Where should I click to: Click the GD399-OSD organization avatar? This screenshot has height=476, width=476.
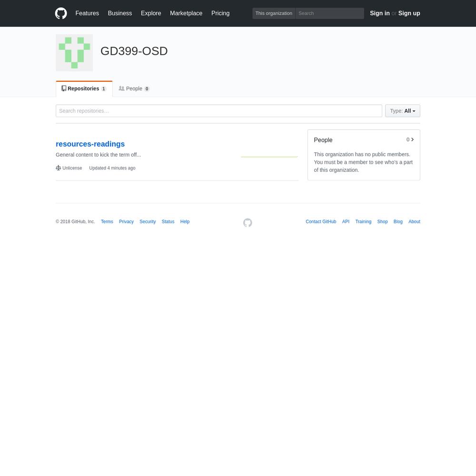click(x=74, y=53)
